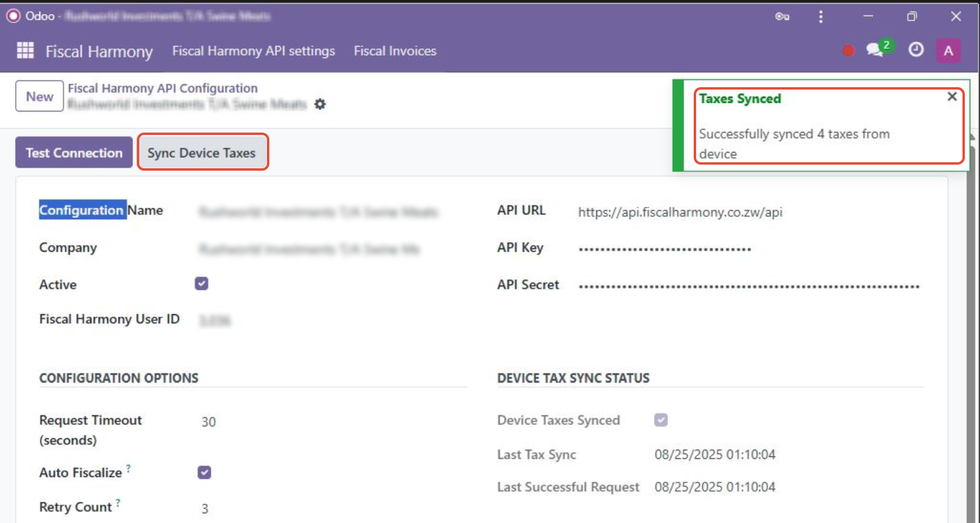The image size is (980, 523).
Task: Click the Fiscal Harmony app title
Action: click(x=99, y=51)
